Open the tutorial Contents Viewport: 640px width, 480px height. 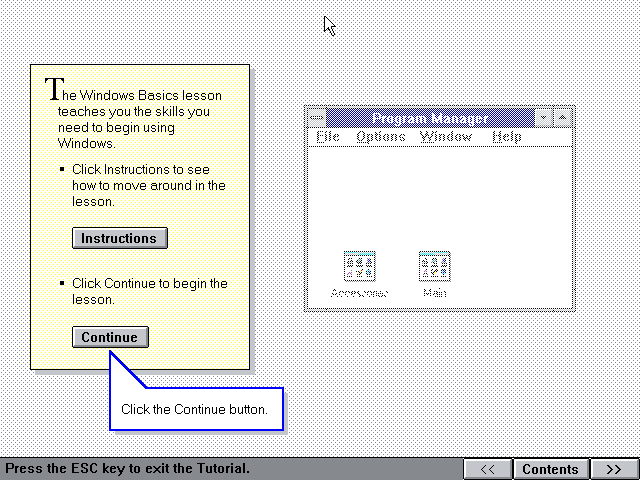coord(550,469)
